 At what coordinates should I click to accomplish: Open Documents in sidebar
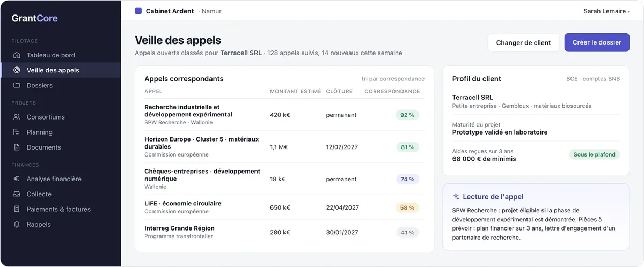tap(60, 147)
